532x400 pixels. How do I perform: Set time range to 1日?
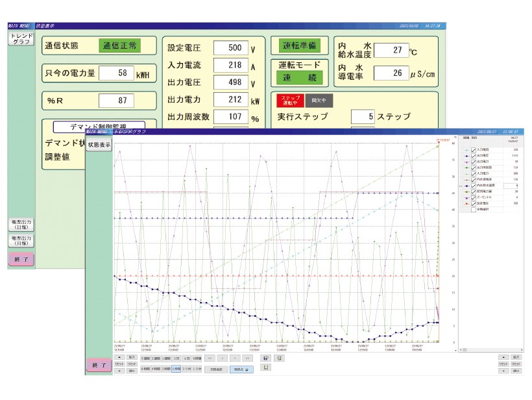[x=187, y=358]
